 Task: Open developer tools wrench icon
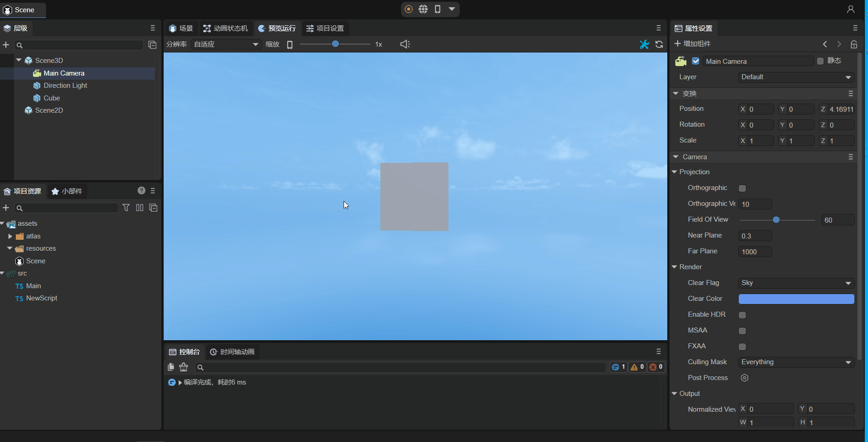coord(644,44)
